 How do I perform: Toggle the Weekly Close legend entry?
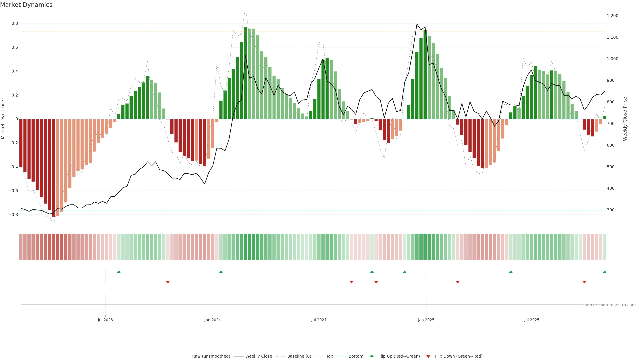(258, 356)
